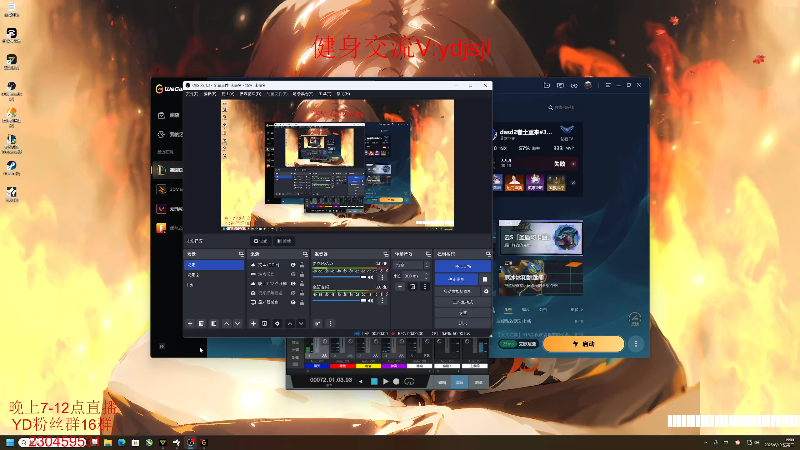Screen dimensions: 800x450
Task: Click record button in bottom transport bar
Action: pyautogui.click(x=396, y=381)
